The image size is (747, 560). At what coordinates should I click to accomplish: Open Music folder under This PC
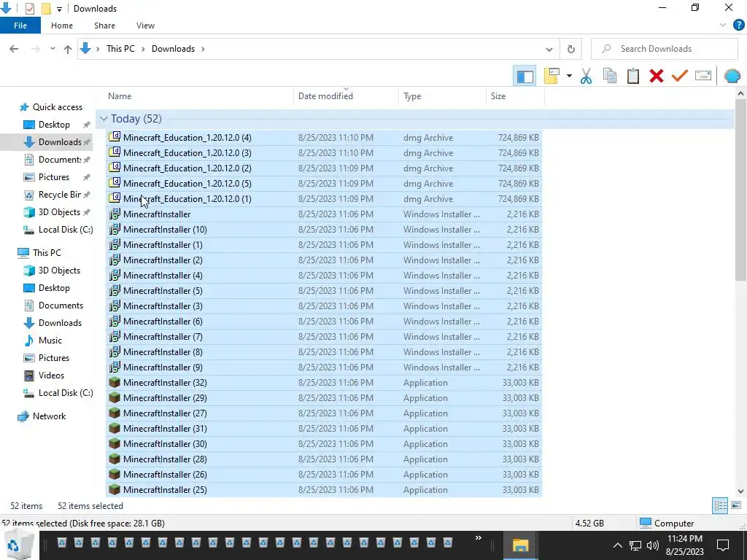(50, 341)
